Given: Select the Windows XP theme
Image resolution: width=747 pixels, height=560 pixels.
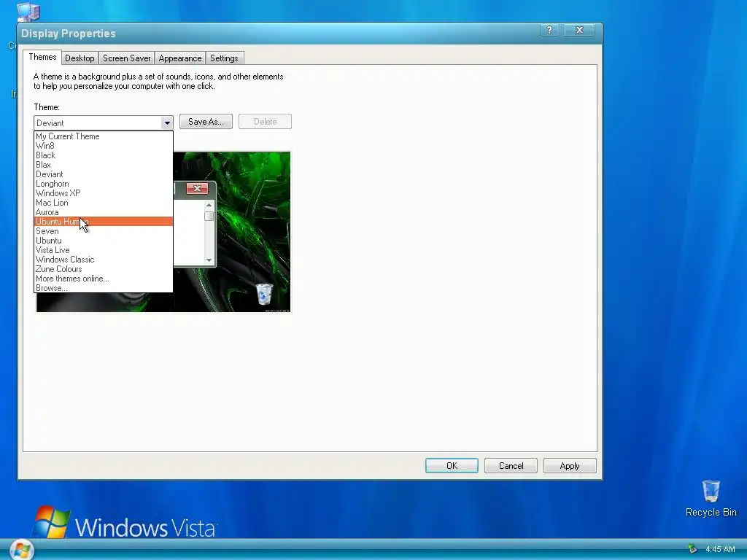Looking at the screenshot, I should tap(104, 193).
